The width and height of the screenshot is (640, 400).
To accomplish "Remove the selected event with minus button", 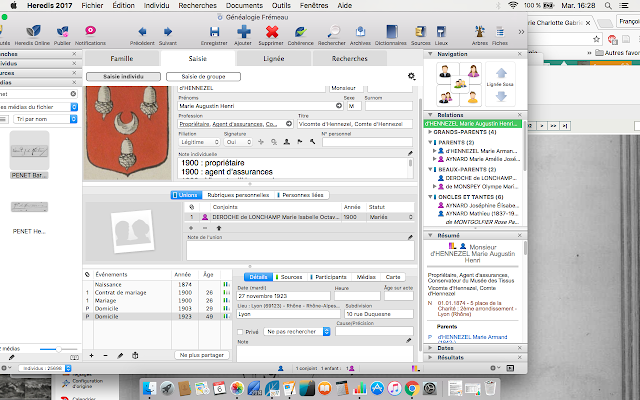I will pyautogui.click(x=105, y=356).
